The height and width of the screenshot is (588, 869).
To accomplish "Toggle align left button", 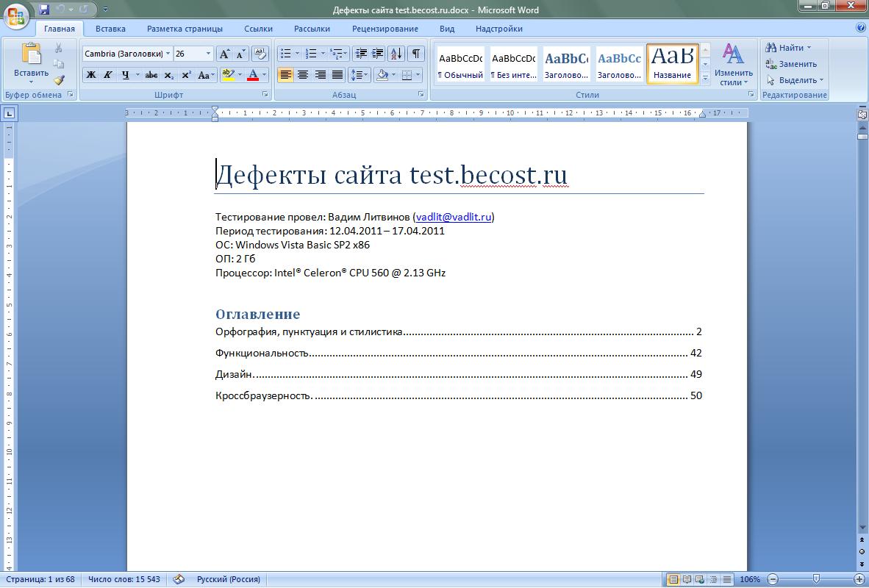I will (285, 75).
